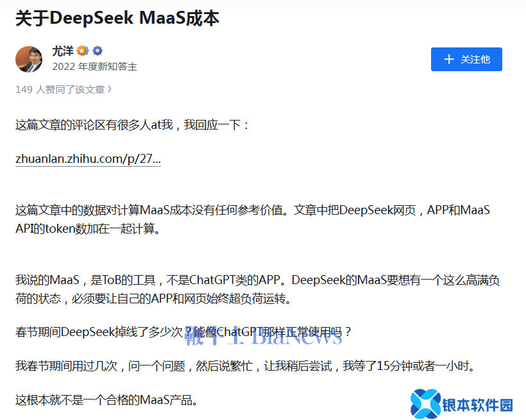This screenshot has width=526, height=420.
Task: Open the zhuanlan.zhihu.com/p/27... link
Action: click(x=88, y=159)
